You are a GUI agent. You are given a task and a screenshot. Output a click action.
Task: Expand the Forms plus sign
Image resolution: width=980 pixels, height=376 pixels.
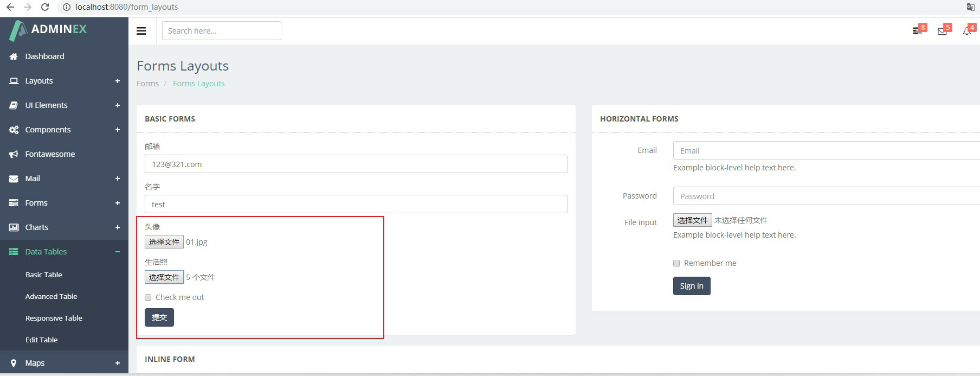(118, 203)
